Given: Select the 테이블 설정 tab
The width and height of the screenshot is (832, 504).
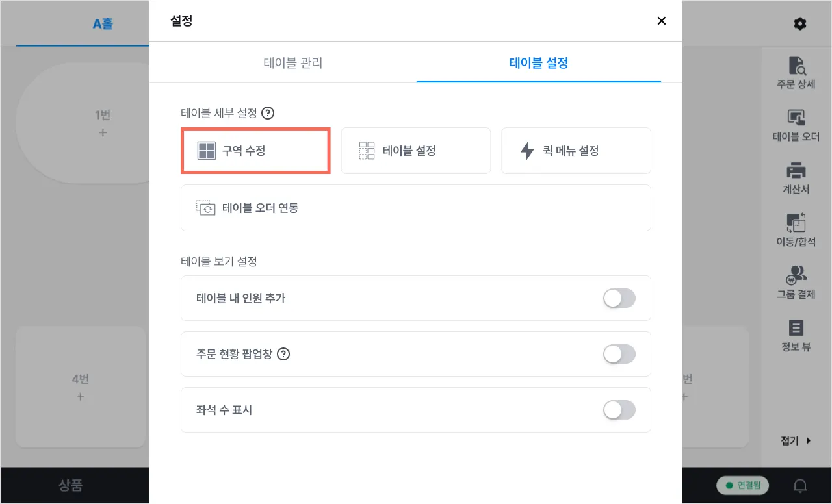Looking at the screenshot, I should click(x=539, y=63).
